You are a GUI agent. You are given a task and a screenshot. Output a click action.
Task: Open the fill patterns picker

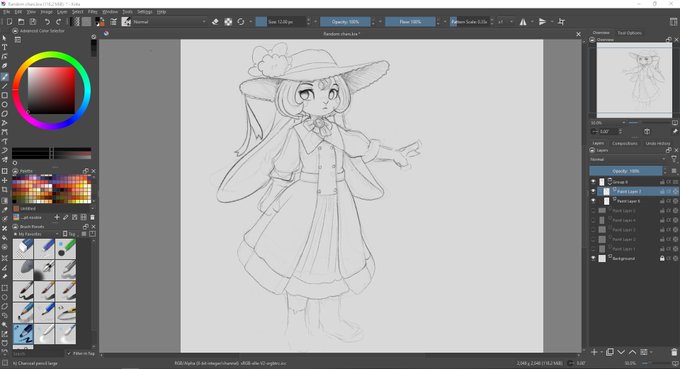[86, 22]
